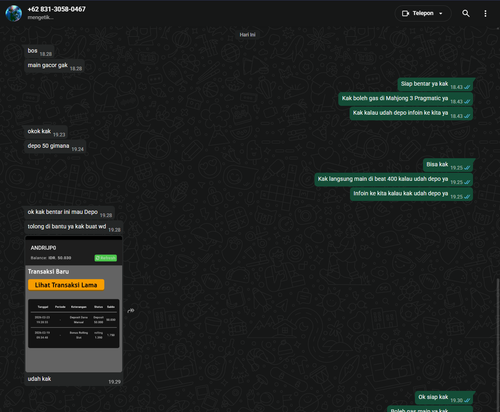Expand the Telepon dropdown arrow

441,14
